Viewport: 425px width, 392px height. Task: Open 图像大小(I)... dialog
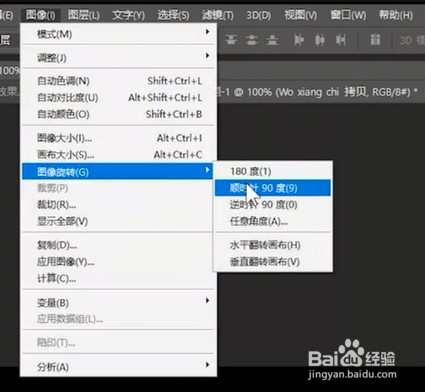click(x=119, y=138)
